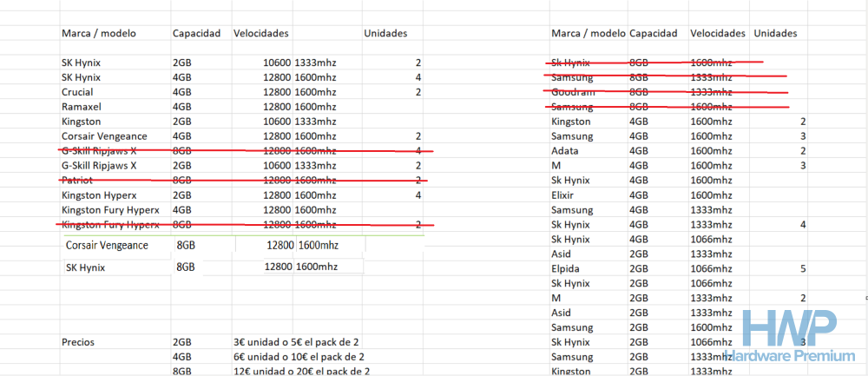Click the 'Ramaxel' brand cell
Viewport: 868px width, 376px height.
tap(82, 107)
